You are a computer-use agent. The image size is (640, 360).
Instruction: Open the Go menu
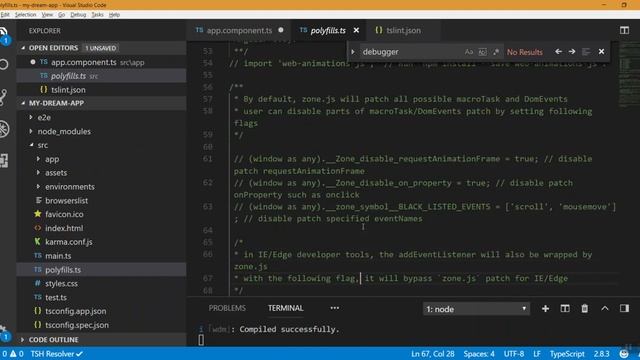(x=62, y=15)
